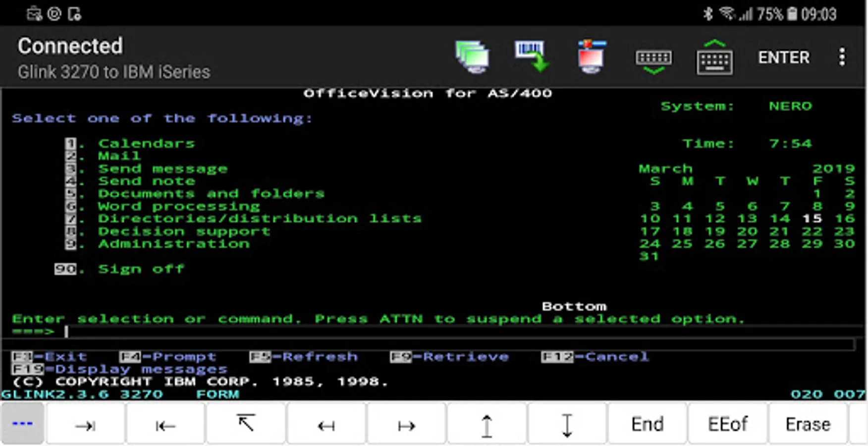Click the time value 7:54
The image size is (868, 446).
791,144
